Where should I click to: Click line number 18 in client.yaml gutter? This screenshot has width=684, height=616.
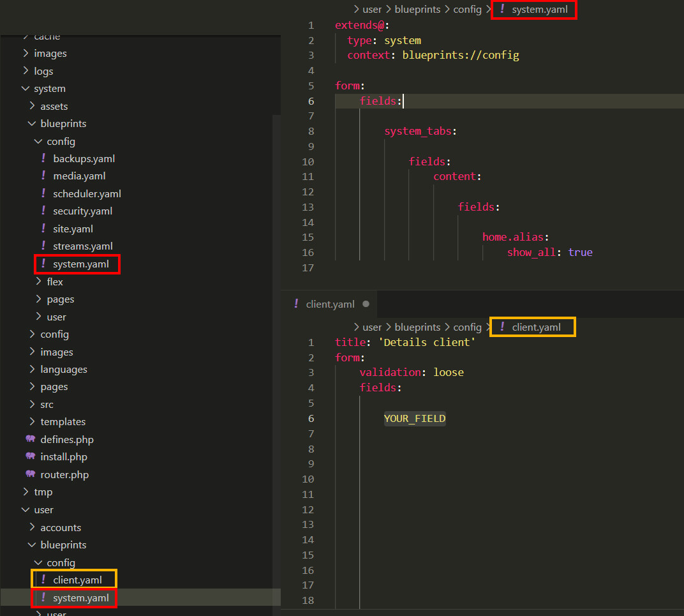[x=308, y=600]
